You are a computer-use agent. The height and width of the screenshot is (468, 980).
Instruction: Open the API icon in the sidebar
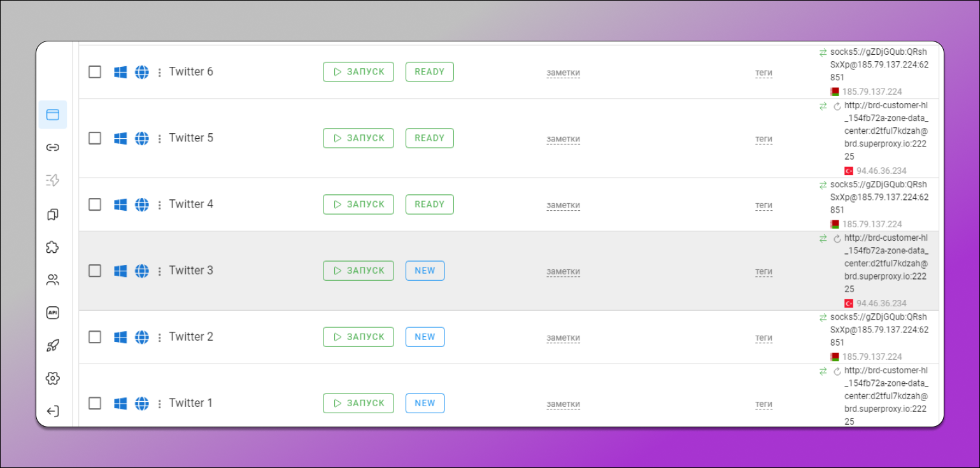(x=53, y=313)
